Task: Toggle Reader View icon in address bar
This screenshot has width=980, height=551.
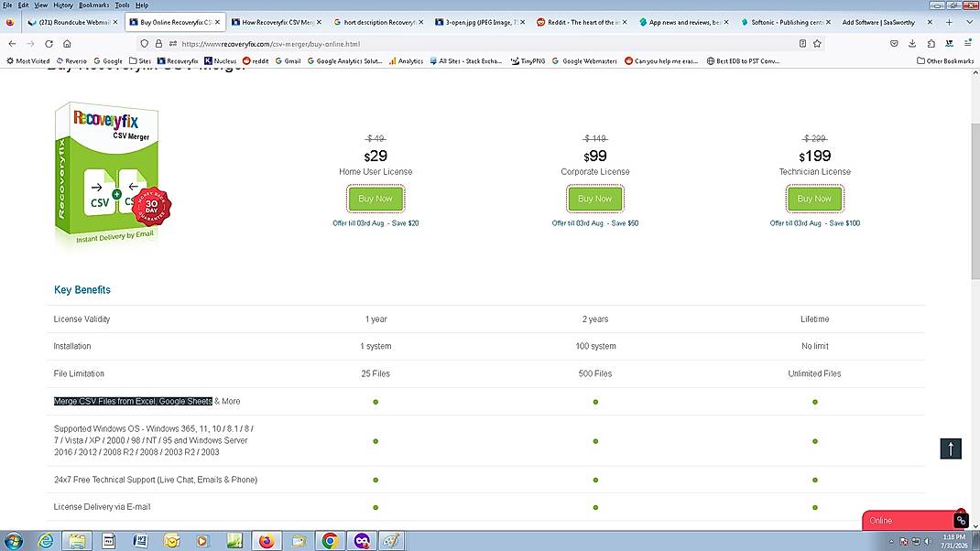Action: click(802, 44)
